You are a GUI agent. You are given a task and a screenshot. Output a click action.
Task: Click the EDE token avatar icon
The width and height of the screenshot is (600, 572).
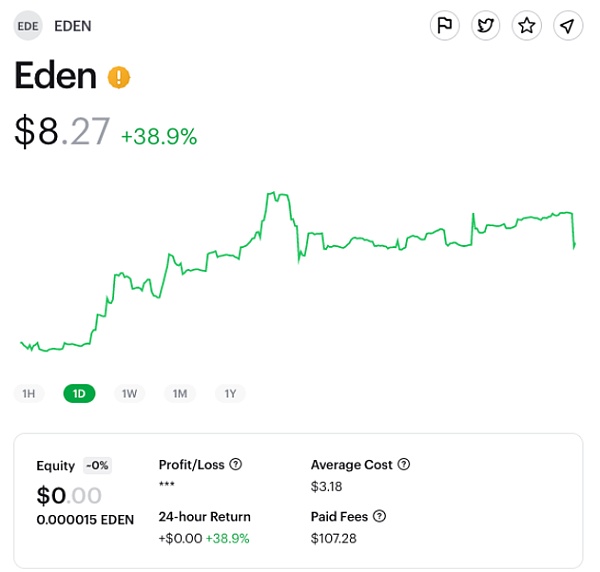coord(28,25)
